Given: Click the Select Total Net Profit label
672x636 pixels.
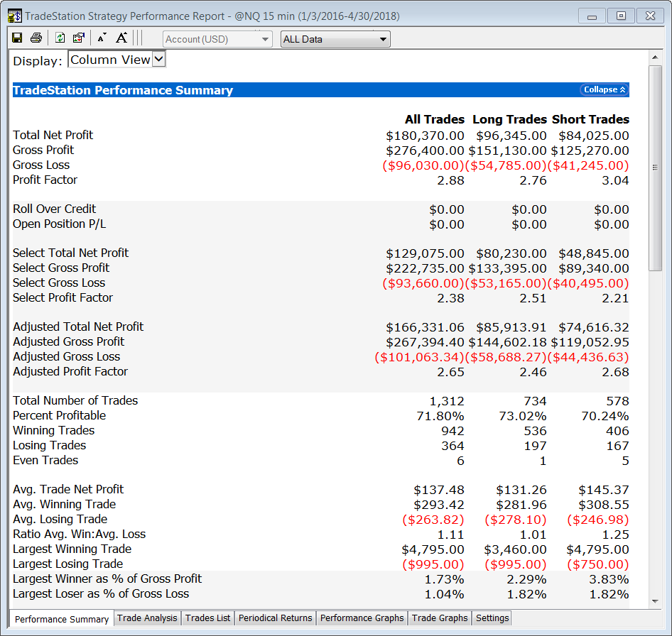Looking at the screenshot, I should 71,253.
